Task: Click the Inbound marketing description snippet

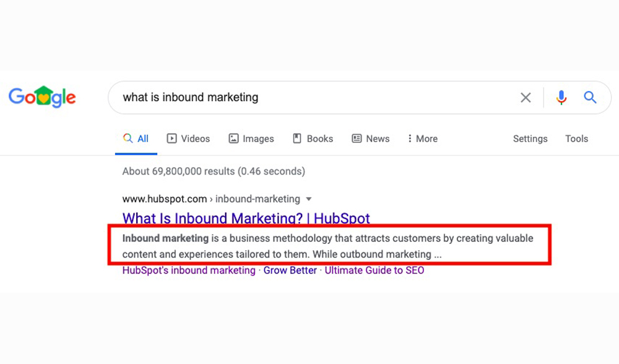Action: pos(327,246)
